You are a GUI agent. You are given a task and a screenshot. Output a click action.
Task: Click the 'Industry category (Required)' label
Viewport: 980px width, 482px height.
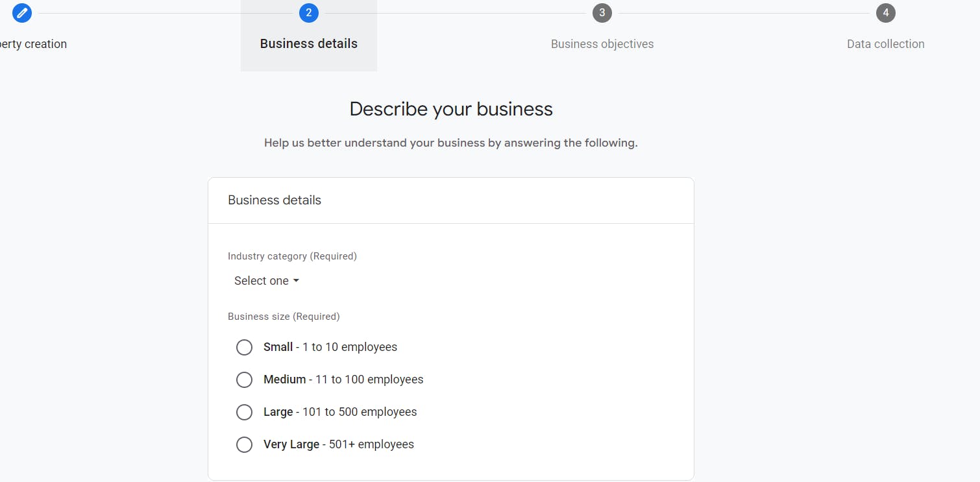(x=292, y=256)
